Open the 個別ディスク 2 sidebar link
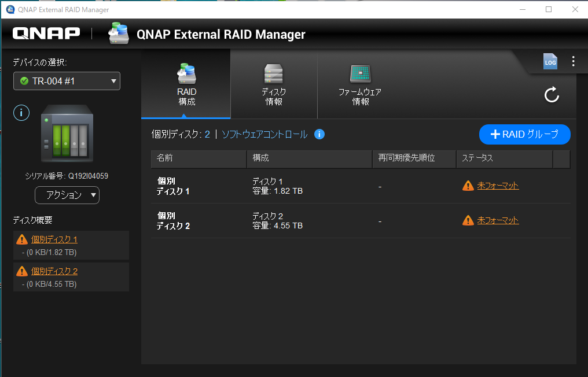The width and height of the screenshot is (588, 377). tap(54, 271)
